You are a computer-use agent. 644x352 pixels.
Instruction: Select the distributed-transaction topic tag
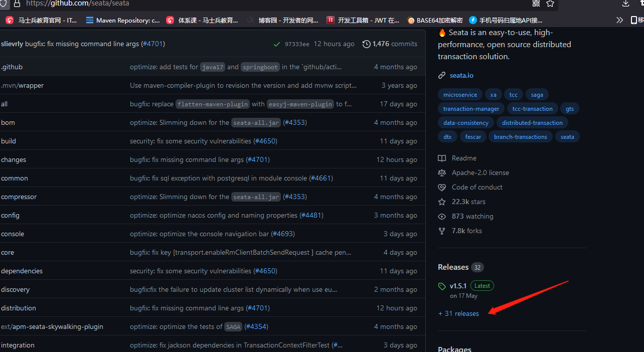coord(532,123)
